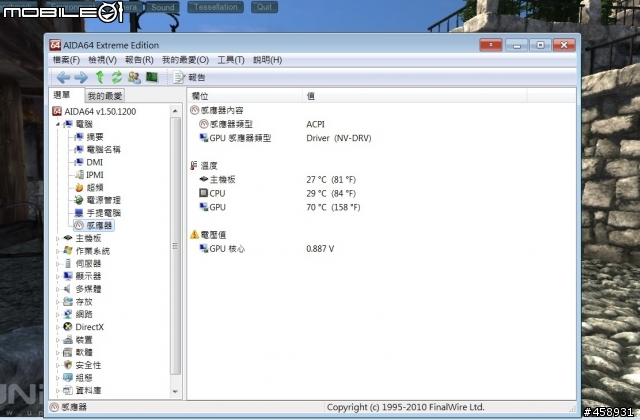Image resolution: width=640 pixels, height=420 pixels.
Task: Select the IPMI tree item
Action: (x=89, y=175)
